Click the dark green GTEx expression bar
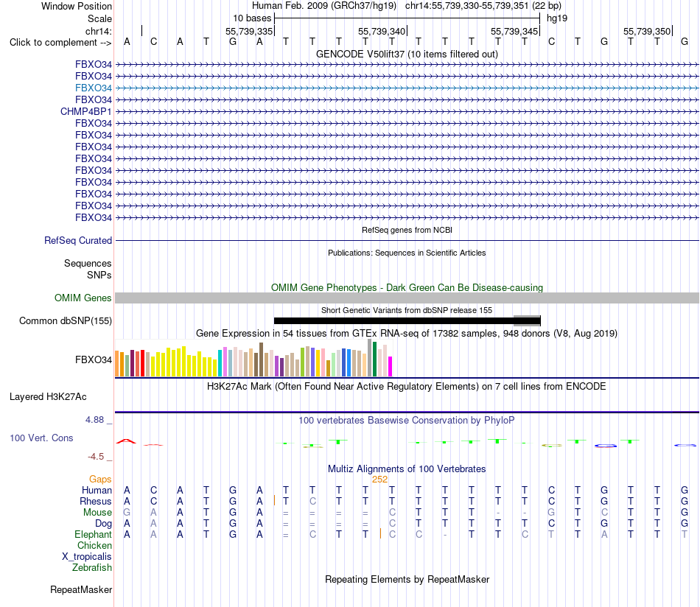The width and height of the screenshot is (700, 607). pos(374,359)
